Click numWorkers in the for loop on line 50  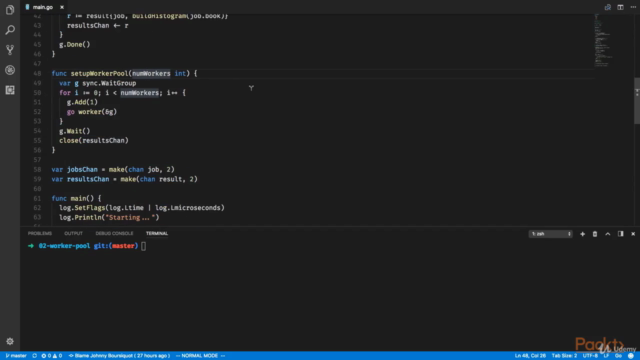pos(140,93)
